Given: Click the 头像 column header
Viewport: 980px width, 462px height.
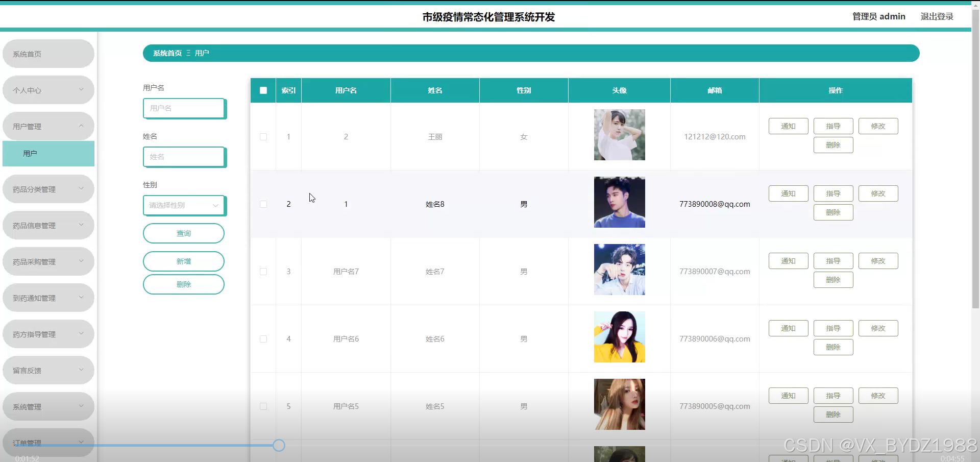Looking at the screenshot, I should pyautogui.click(x=619, y=90).
